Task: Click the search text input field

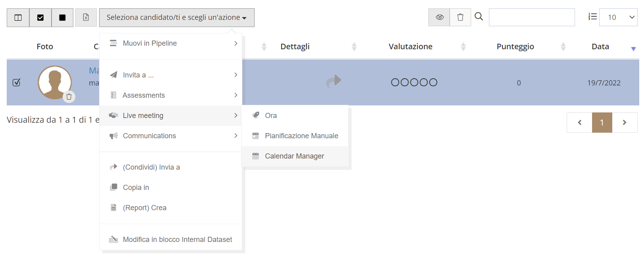Action: 532,17
